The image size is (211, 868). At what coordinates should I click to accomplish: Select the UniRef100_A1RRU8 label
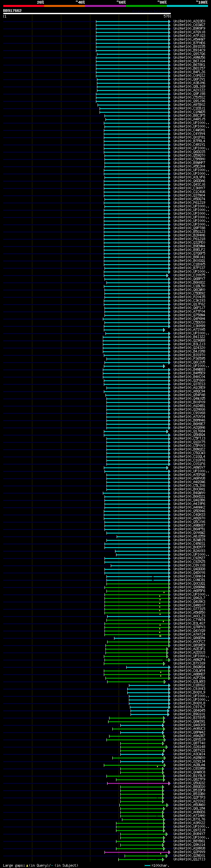tap(189, 849)
